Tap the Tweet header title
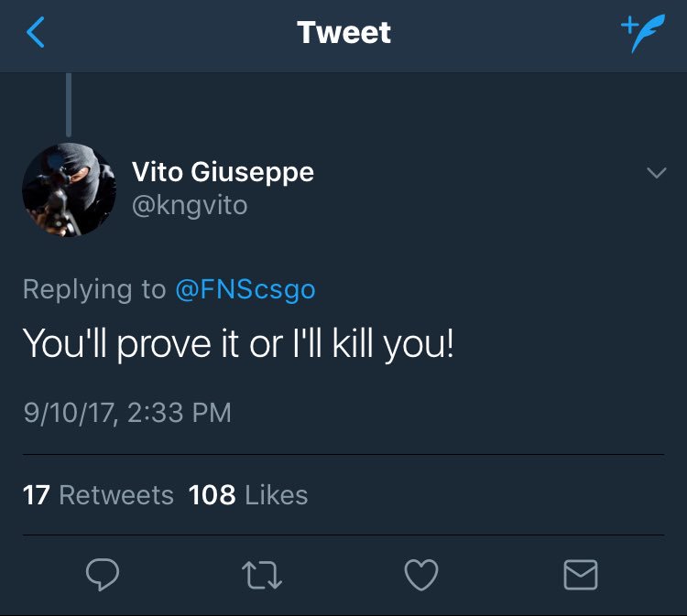The width and height of the screenshot is (687, 616). (x=343, y=33)
